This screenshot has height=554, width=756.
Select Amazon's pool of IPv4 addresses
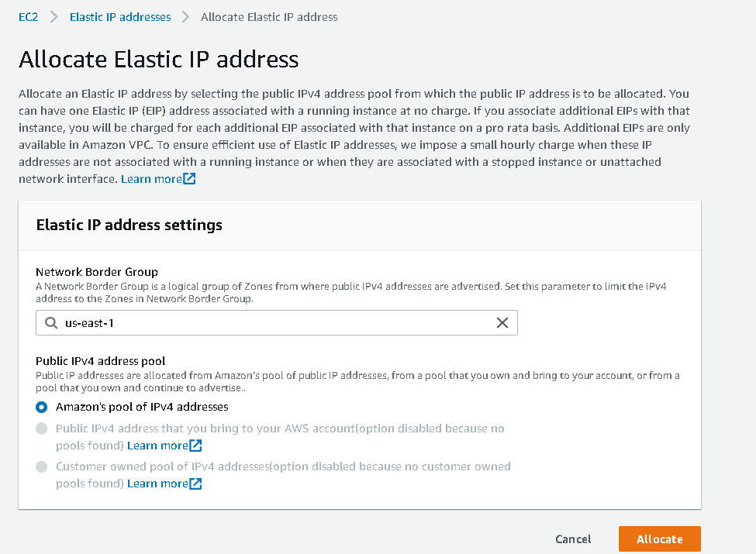click(41, 407)
